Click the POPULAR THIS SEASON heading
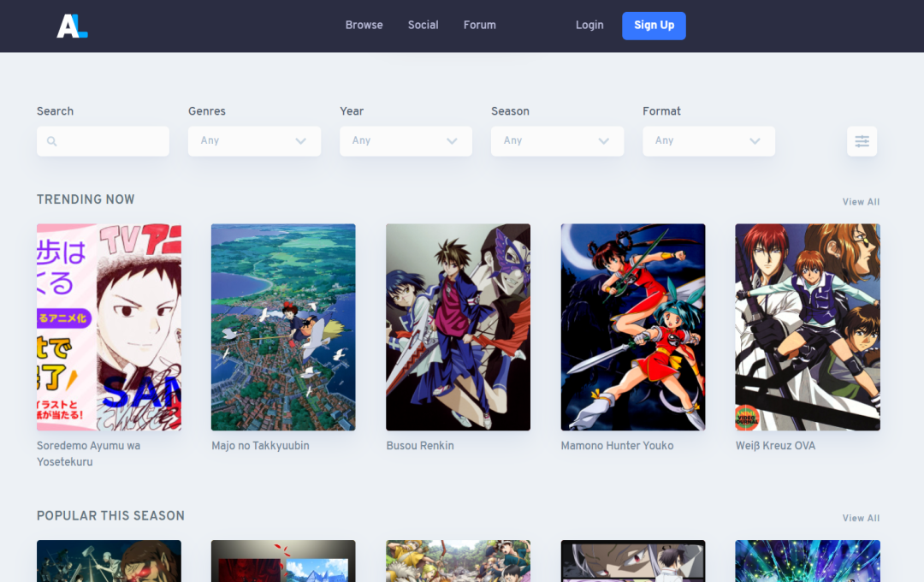The height and width of the screenshot is (582, 924). pyautogui.click(x=110, y=516)
